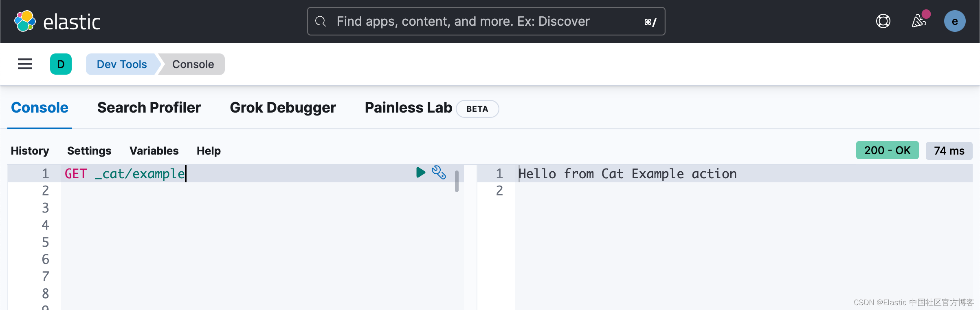Switch to the Search Profiler tab
Screen dimensions: 980x310
149,107
